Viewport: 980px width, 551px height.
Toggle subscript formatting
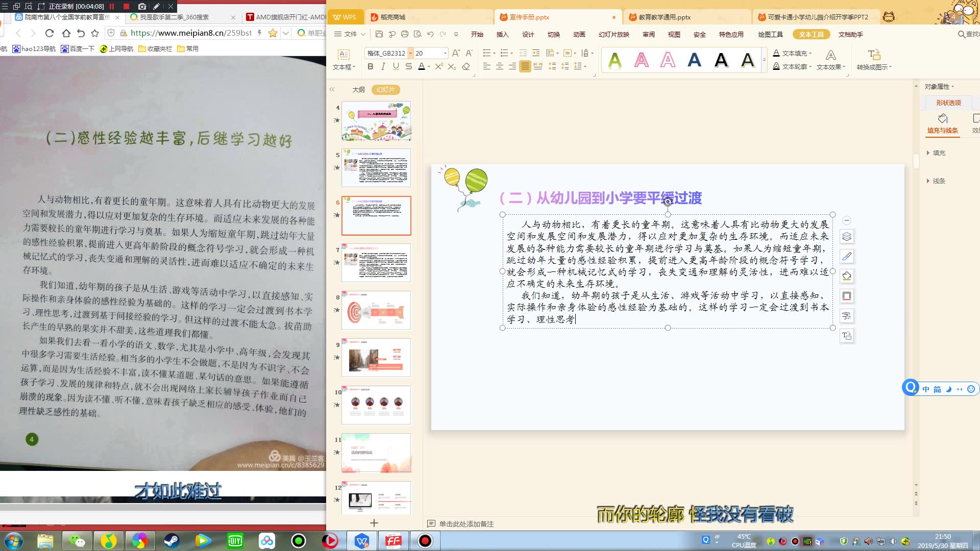pos(452,66)
